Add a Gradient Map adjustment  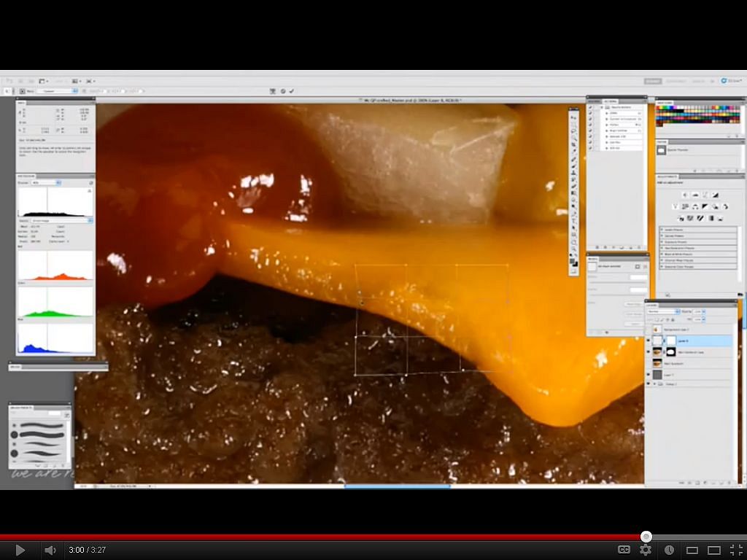[x=711, y=218]
